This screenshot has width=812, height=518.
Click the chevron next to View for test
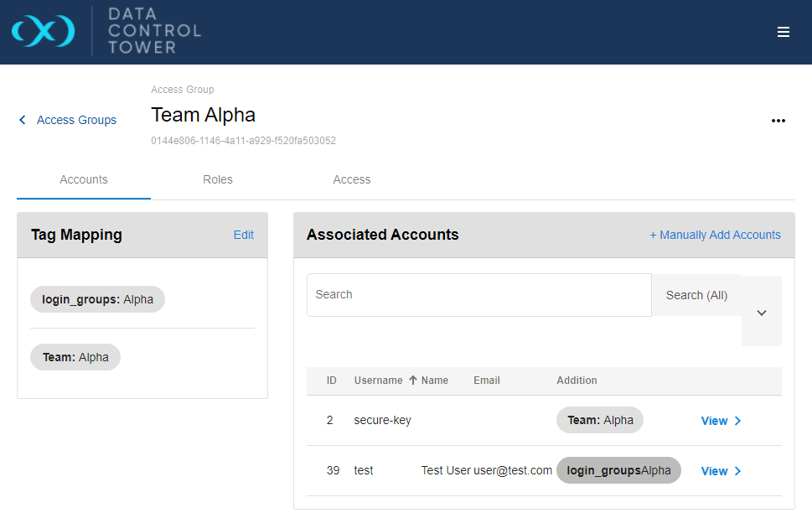point(737,471)
